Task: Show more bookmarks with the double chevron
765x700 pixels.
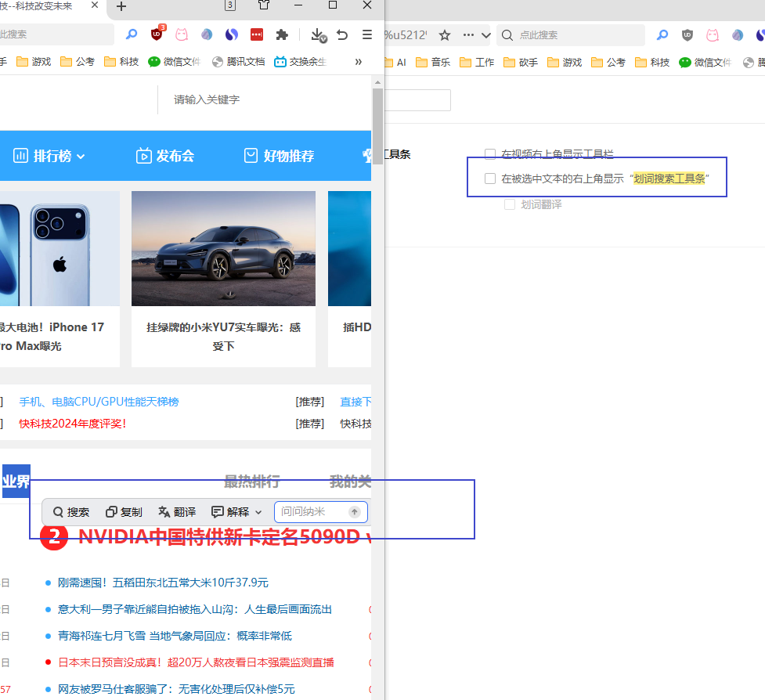Action: coord(359,62)
